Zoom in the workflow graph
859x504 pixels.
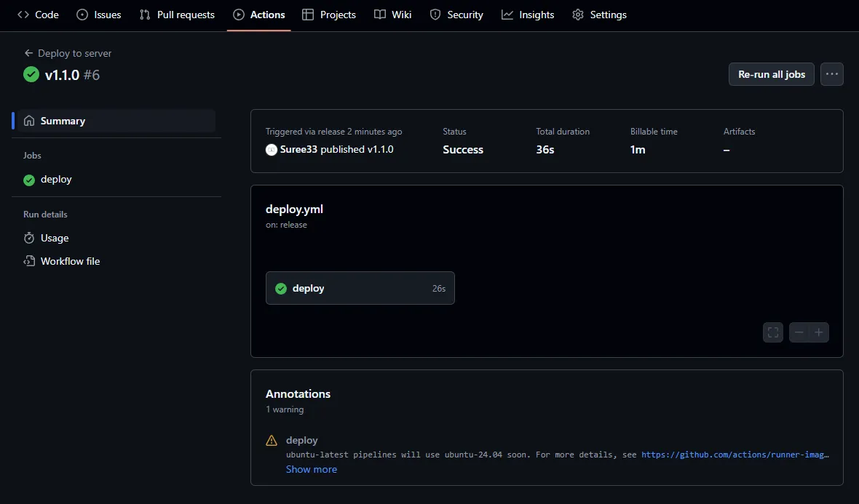(x=819, y=332)
